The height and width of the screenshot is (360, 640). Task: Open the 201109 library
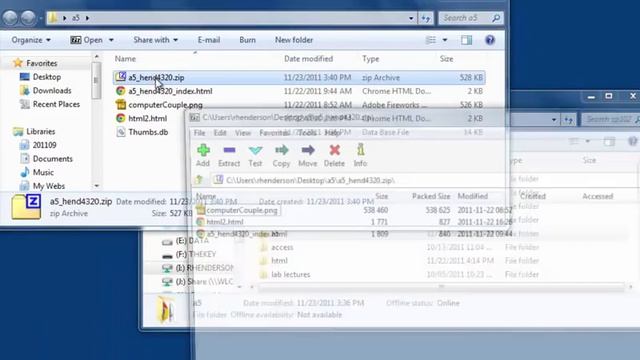click(x=44, y=145)
